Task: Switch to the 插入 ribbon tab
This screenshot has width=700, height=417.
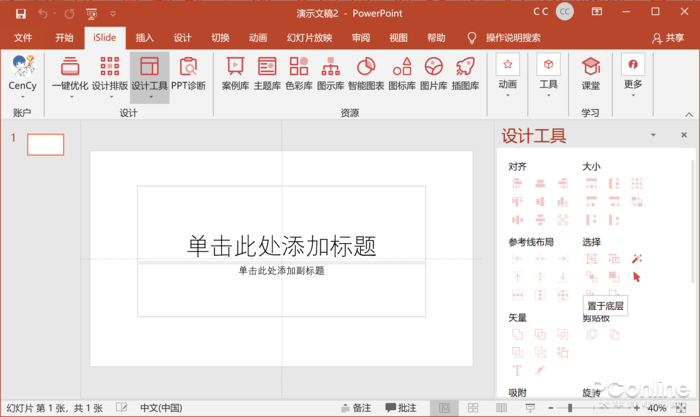Action: (x=145, y=38)
